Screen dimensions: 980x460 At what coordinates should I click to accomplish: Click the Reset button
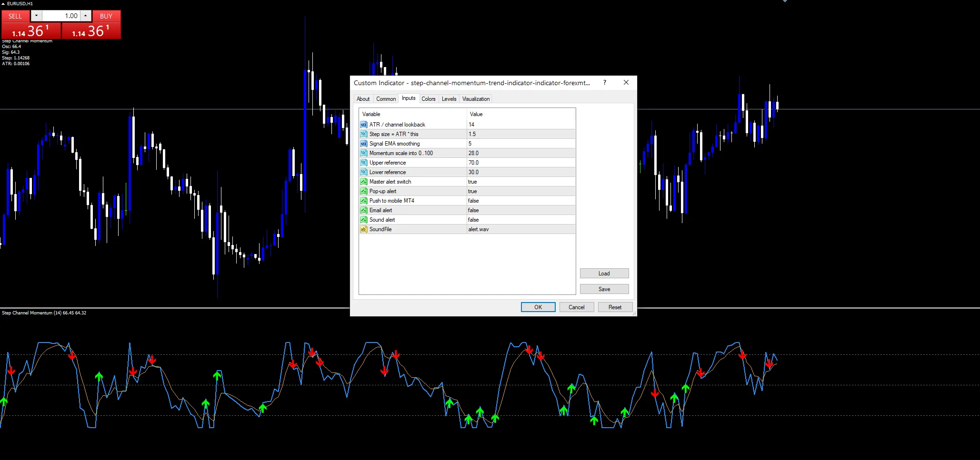point(615,307)
